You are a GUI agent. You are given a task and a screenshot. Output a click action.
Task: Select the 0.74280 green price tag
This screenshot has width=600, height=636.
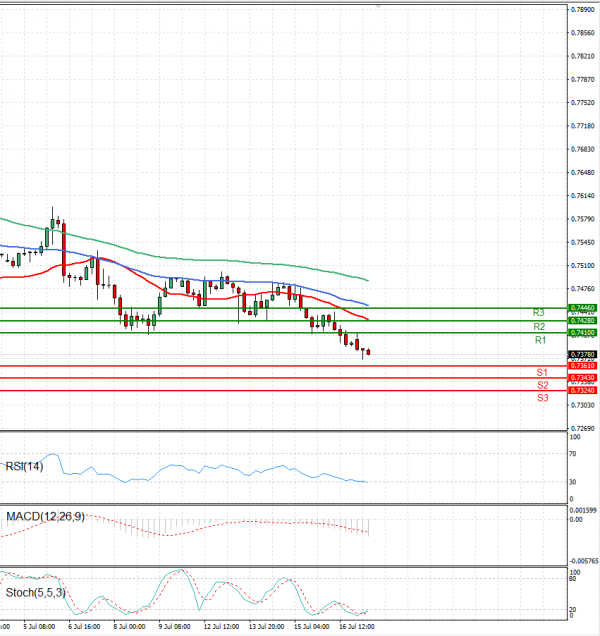point(582,321)
